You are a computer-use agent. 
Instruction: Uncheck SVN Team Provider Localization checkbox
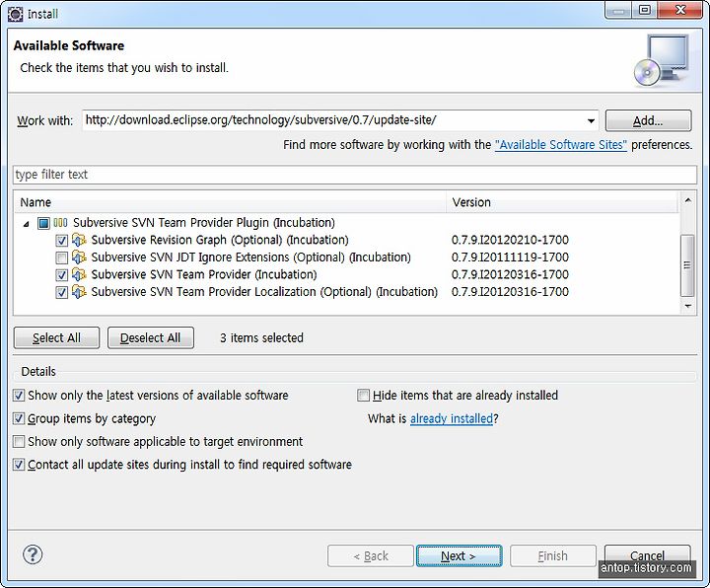pyautogui.click(x=61, y=293)
